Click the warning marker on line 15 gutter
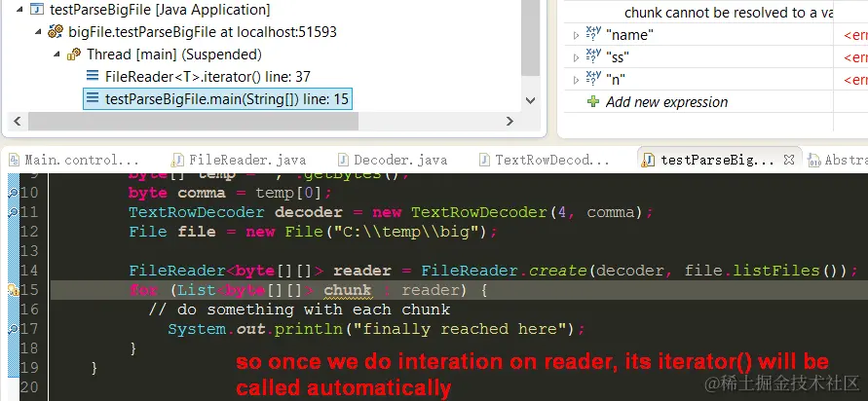This screenshot has width=868, height=401. click(14, 290)
